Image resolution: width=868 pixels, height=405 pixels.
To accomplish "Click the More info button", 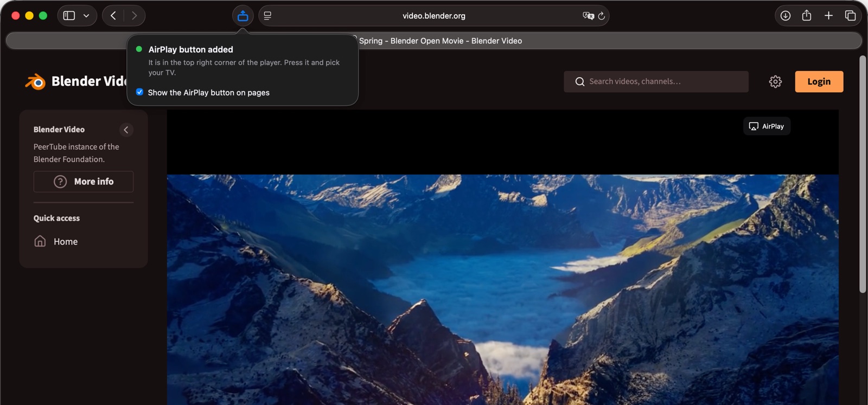I will pos(84,182).
